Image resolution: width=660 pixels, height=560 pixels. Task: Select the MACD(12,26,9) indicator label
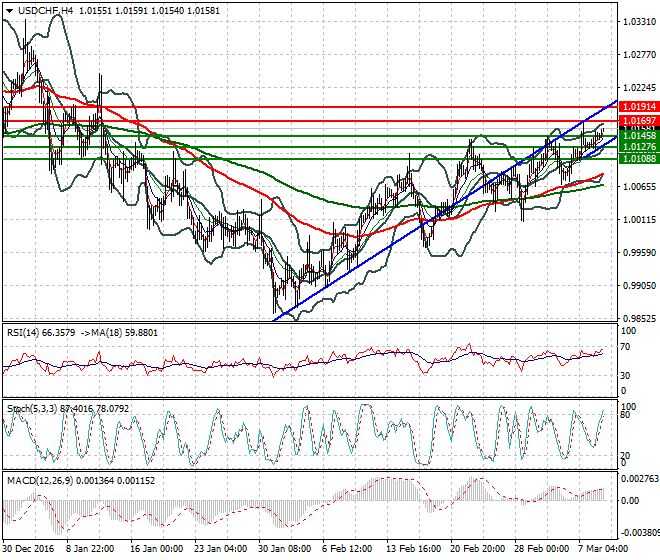click(x=40, y=480)
